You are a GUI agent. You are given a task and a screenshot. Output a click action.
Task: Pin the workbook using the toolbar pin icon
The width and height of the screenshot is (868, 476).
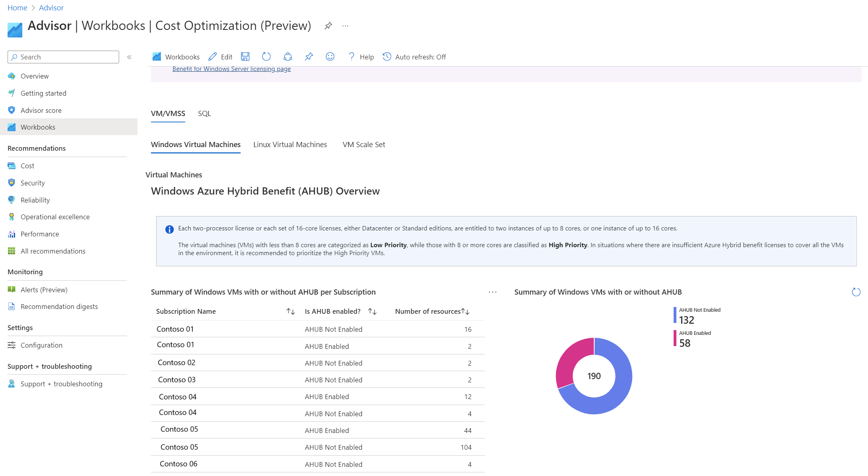click(x=309, y=57)
